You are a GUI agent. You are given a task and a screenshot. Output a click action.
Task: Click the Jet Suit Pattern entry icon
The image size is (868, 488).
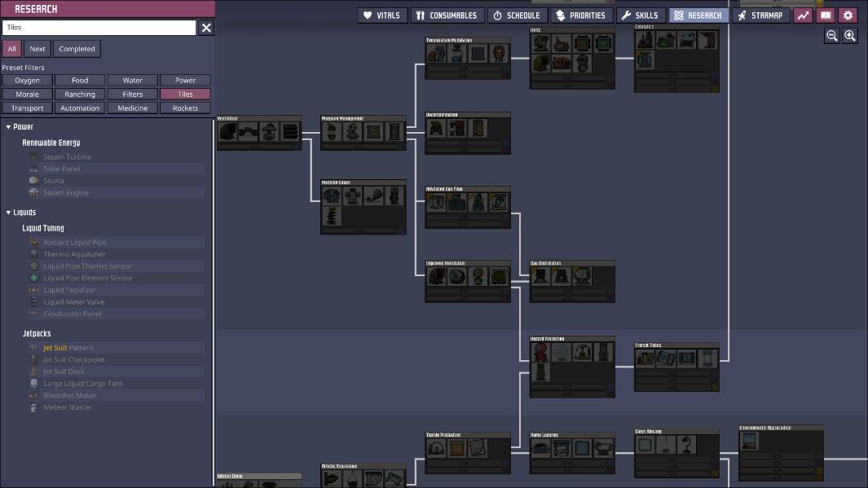[x=33, y=348]
